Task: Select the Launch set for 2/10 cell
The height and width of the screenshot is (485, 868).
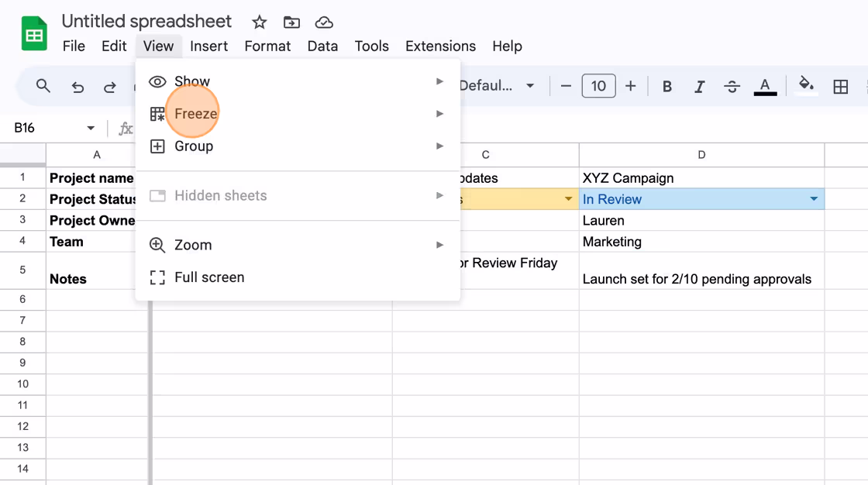Action: [x=701, y=270]
